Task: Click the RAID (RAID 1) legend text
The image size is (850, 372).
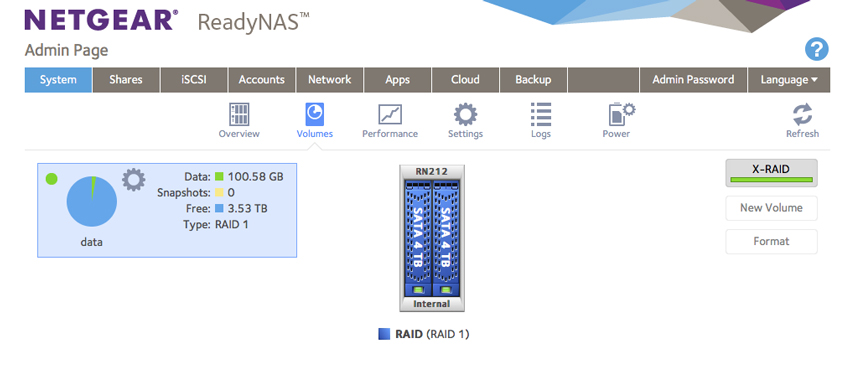Action: pos(432,334)
